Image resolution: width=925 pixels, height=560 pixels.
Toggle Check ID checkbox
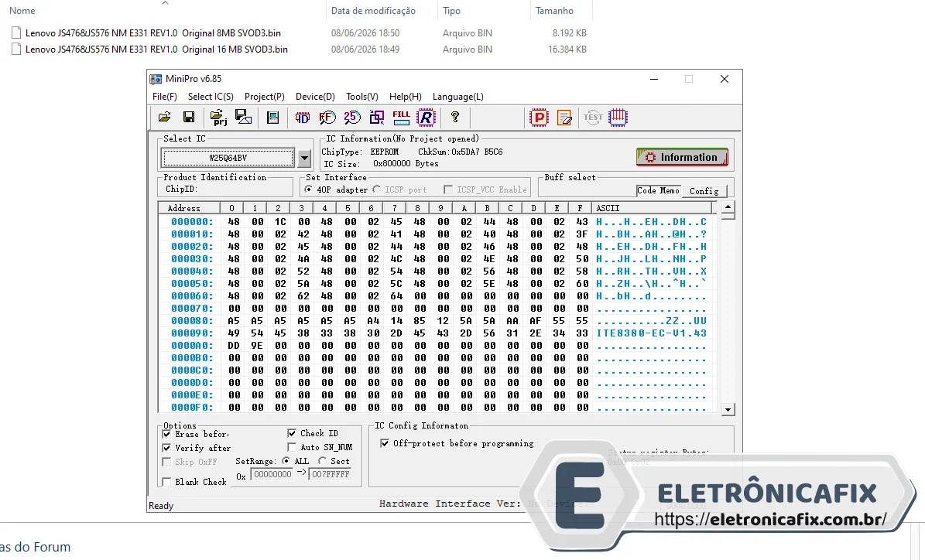coord(291,433)
